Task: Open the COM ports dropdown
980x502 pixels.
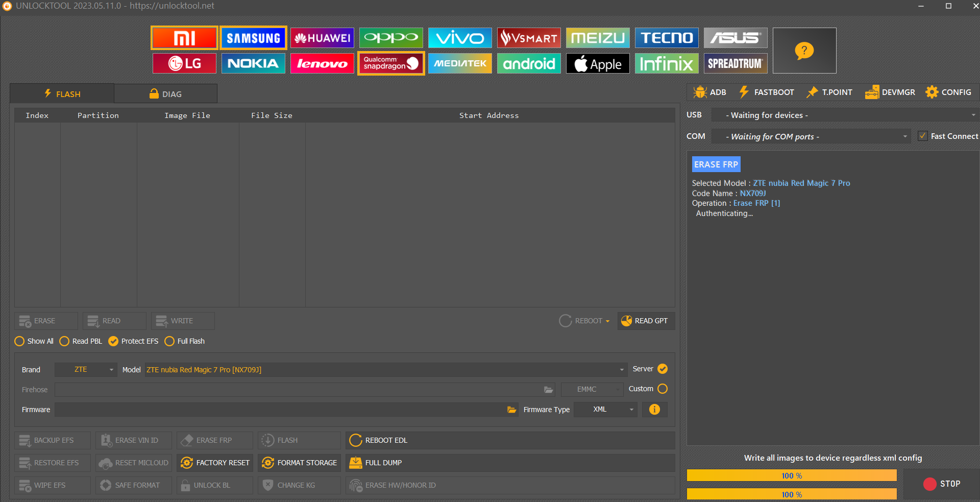Action: 811,136
